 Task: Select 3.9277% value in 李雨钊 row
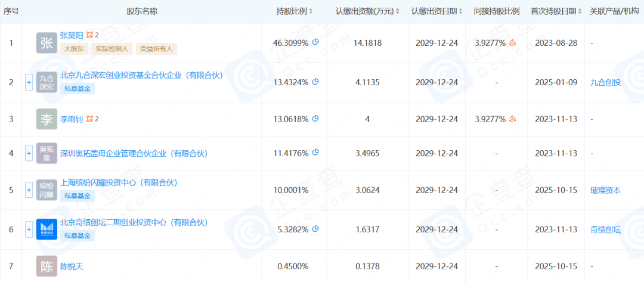pyautogui.click(x=490, y=119)
